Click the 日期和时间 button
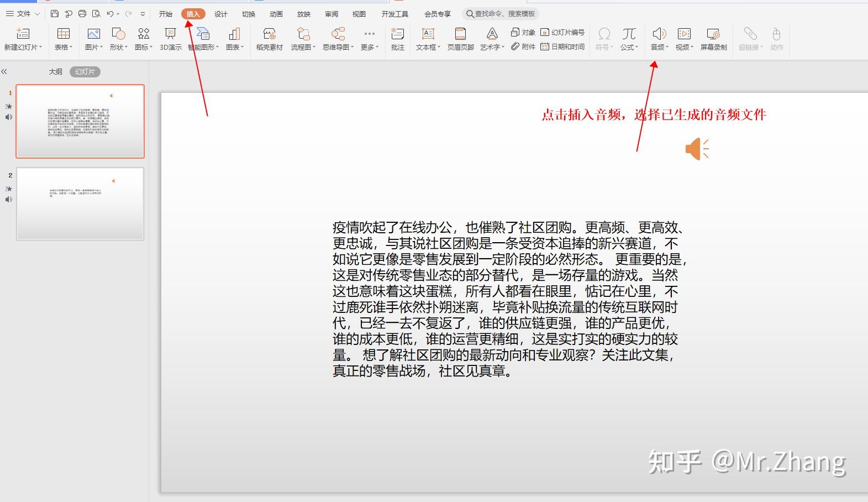 562,46
